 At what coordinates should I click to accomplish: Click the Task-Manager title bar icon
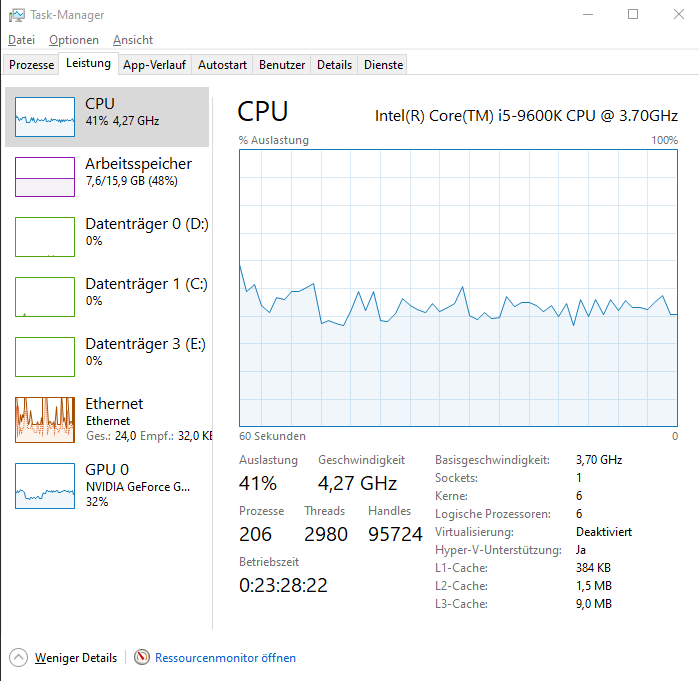pos(15,15)
